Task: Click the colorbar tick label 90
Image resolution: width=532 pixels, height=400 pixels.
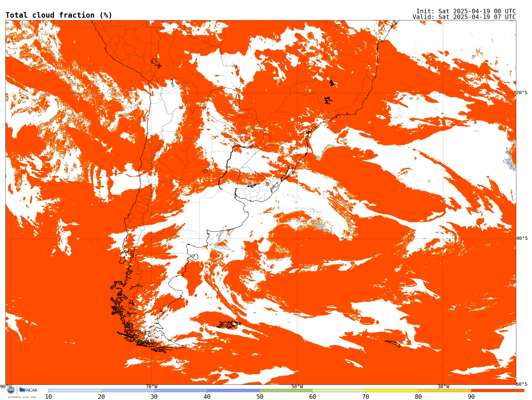Action: click(471, 397)
